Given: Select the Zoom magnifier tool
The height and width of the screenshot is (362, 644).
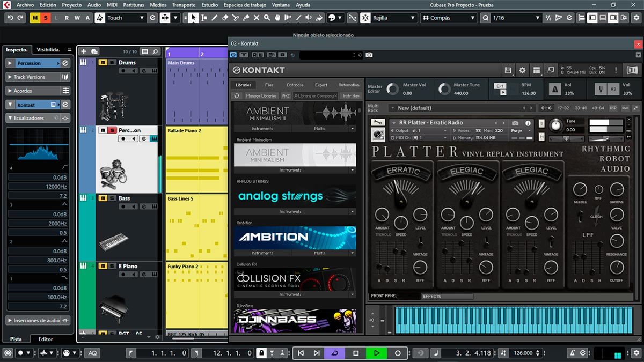Looking at the screenshot, I should pos(267,18).
